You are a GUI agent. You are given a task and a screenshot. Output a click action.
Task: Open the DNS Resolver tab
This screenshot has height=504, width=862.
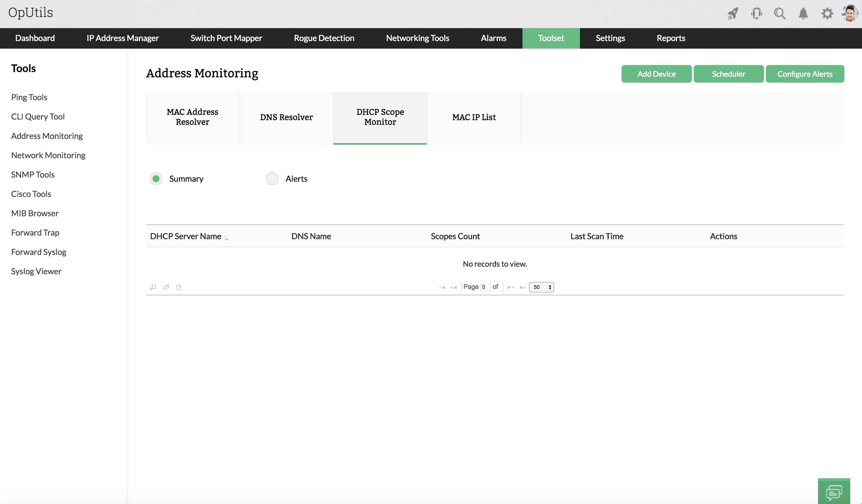tap(286, 117)
